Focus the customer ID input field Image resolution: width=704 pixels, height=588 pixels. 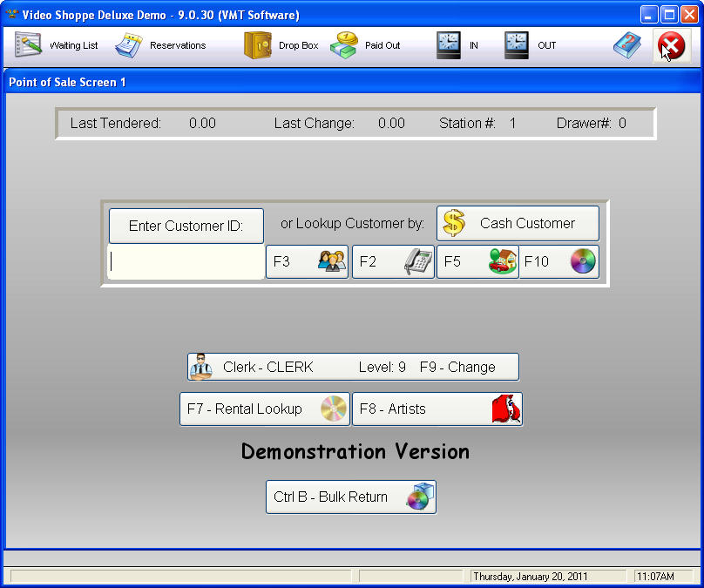point(186,262)
